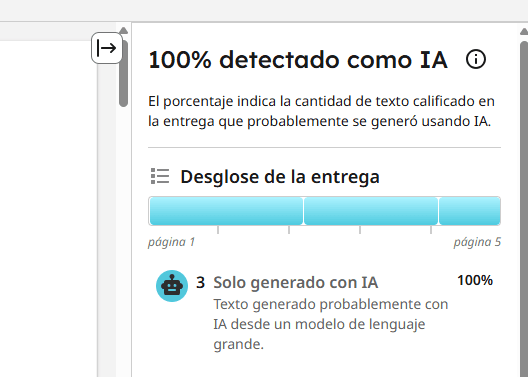This screenshot has width=528, height=377.
Task: Collapse the side panel with arrow button
Action: point(106,48)
